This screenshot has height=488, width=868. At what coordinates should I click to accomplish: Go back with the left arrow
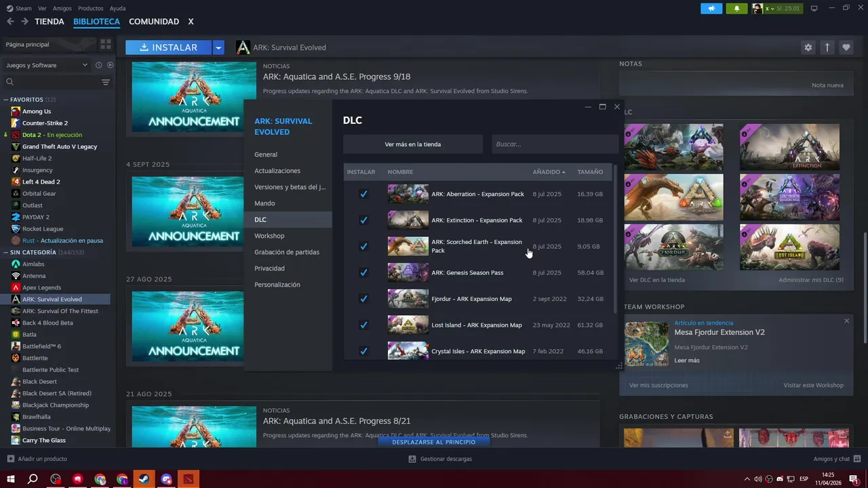pos(10,22)
